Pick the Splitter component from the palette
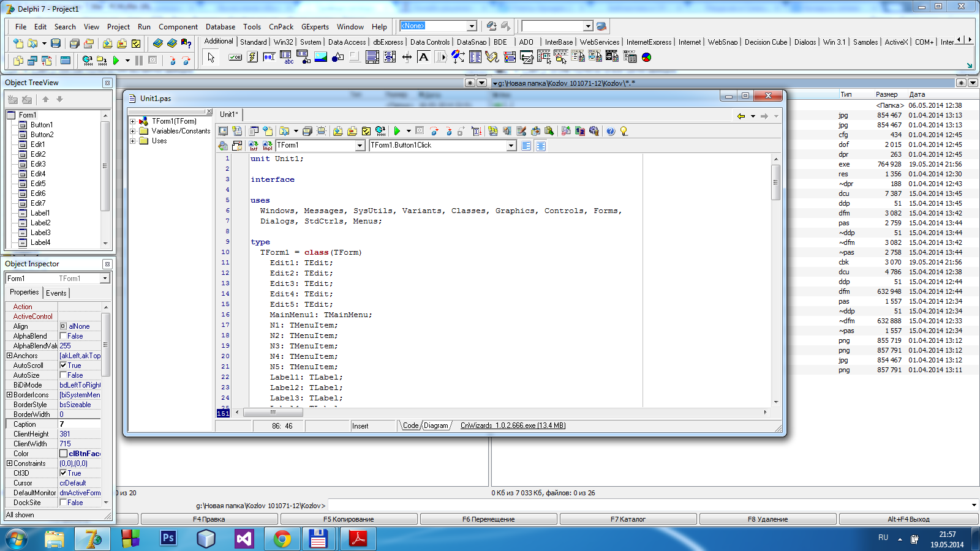Screen dimensions: 980x551 click(407, 58)
